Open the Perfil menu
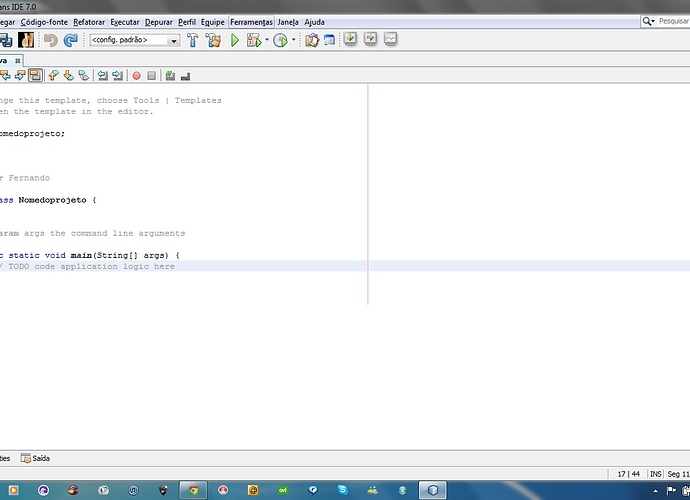The height and width of the screenshot is (500, 690). coord(187,22)
